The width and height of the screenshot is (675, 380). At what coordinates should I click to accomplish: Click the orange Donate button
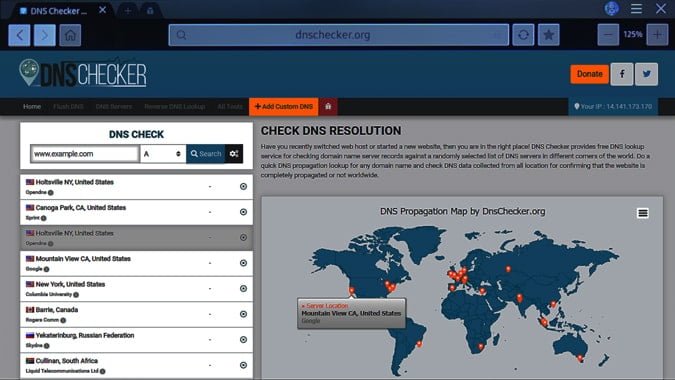coord(589,74)
